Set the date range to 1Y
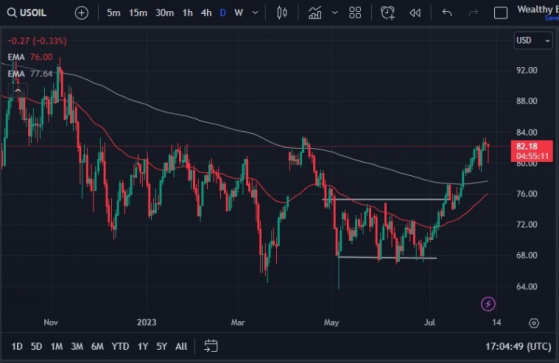 click(x=143, y=346)
